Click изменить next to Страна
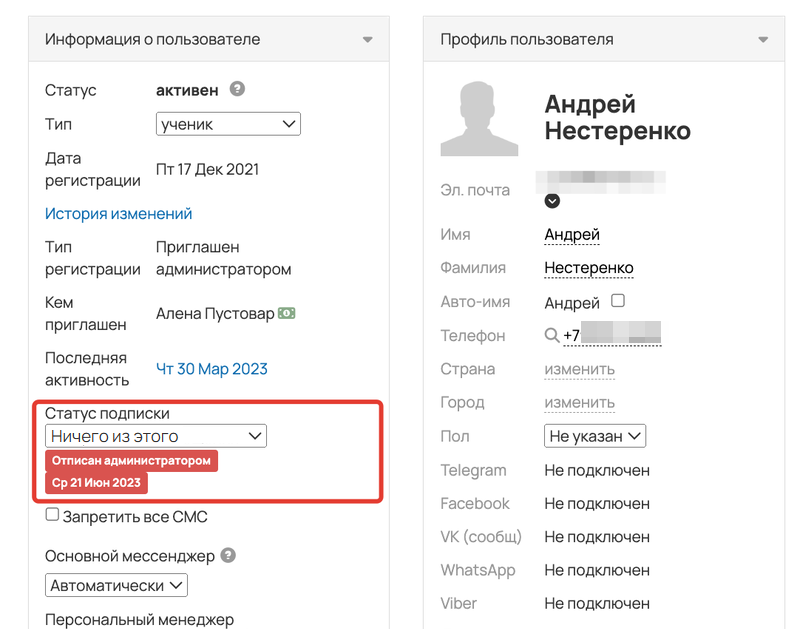This screenshot has width=802, height=629. pos(578,369)
